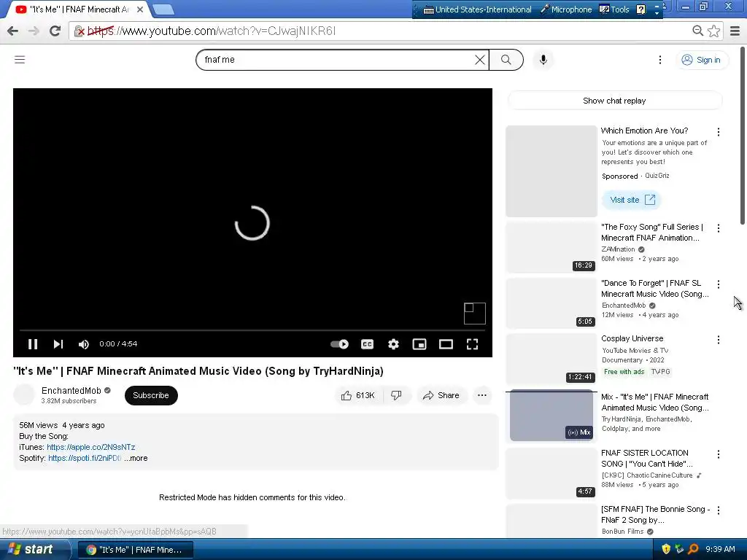Click ZAMination channel name
The width and height of the screenshot is (747, 560).
(x=618, y=249)
